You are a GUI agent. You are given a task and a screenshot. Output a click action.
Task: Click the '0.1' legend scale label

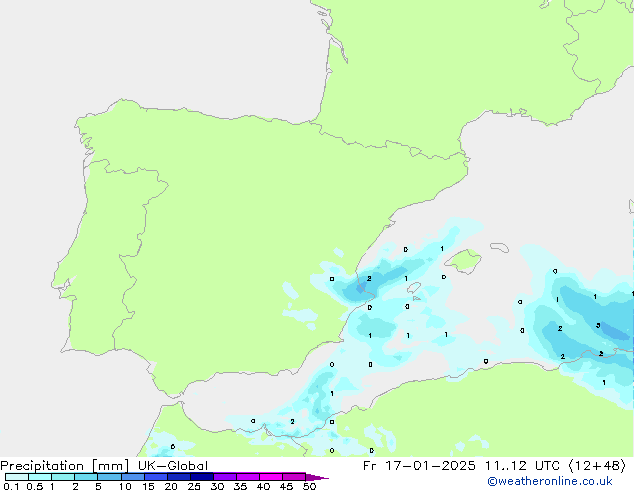click(x=11, y=486)
